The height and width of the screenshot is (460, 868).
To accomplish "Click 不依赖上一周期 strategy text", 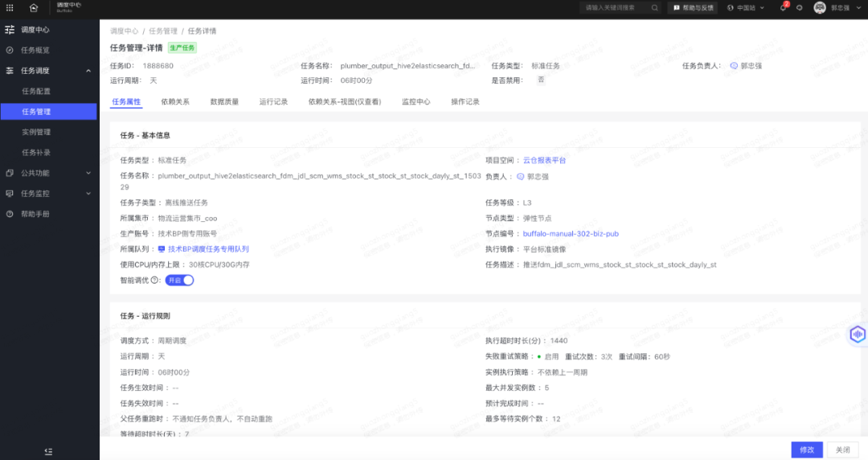I will 563,372.
